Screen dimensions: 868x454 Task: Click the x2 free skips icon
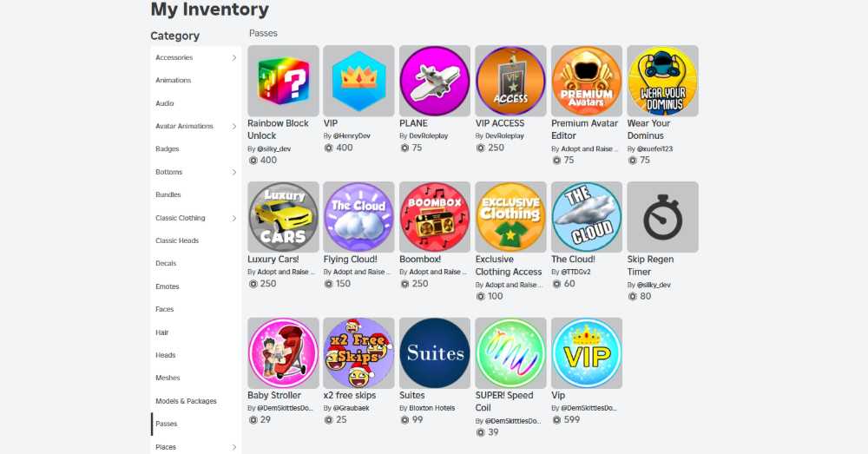(x=358, y=352)
